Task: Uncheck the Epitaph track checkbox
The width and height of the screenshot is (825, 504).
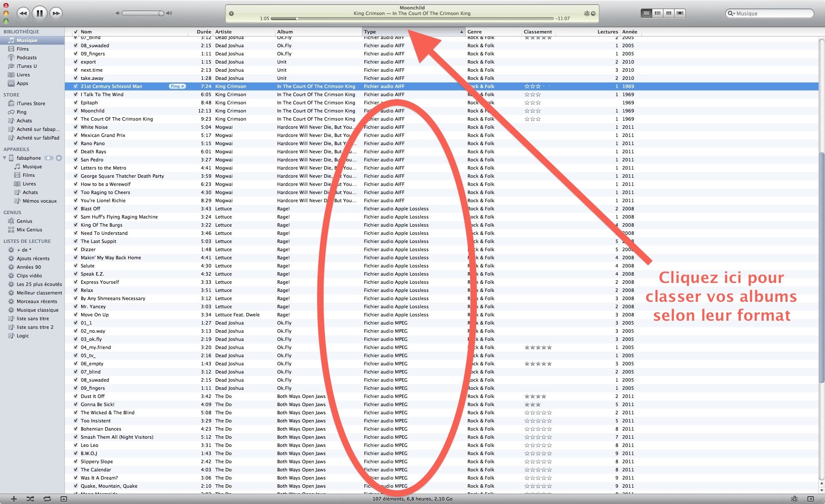Action: 76,103
